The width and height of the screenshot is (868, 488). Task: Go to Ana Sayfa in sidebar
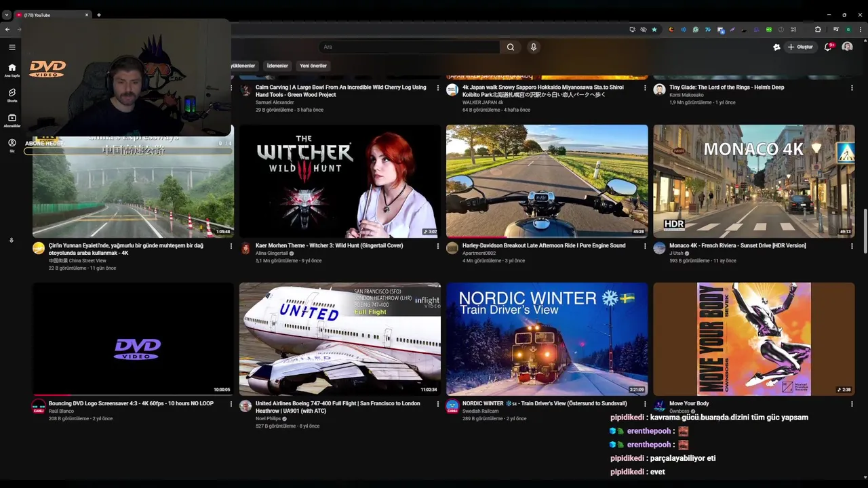point(12,70)
